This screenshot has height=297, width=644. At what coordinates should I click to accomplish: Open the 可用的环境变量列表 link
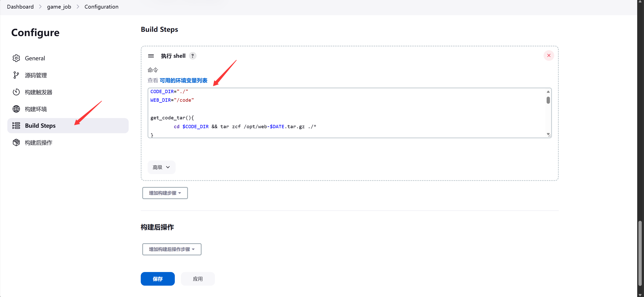pyautogui.click(x=183, y=80)
